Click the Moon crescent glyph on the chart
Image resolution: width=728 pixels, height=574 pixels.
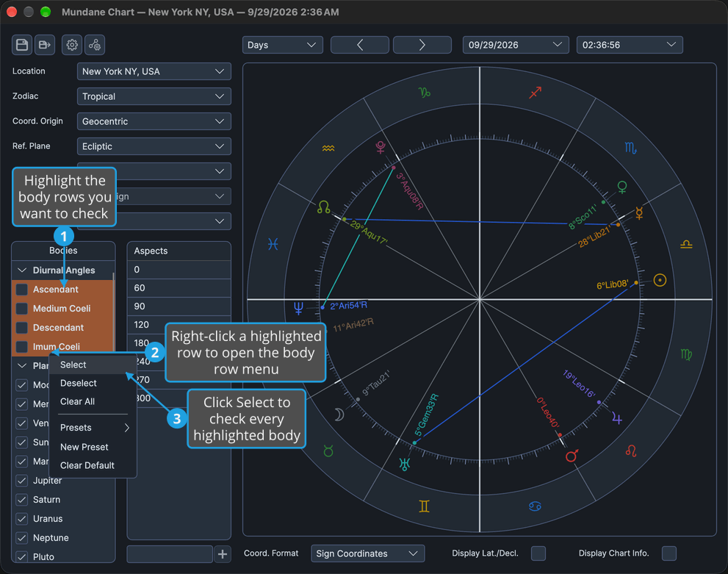click(339, 415)
